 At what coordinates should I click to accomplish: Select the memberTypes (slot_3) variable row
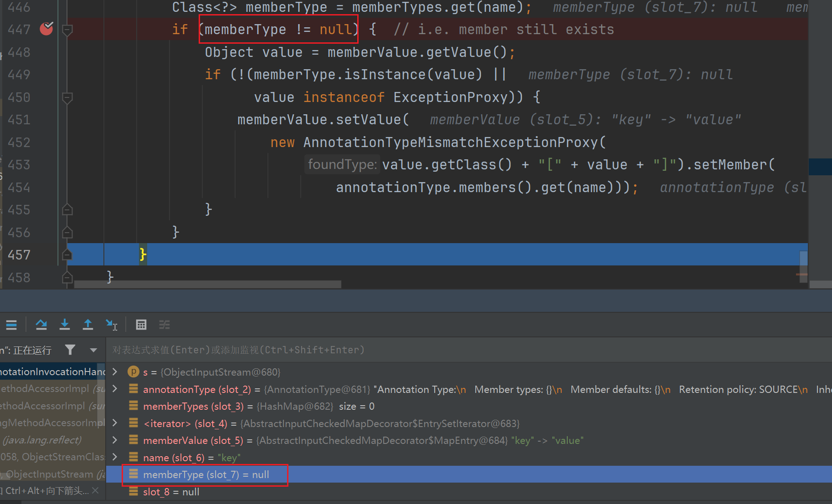(469, 406)
